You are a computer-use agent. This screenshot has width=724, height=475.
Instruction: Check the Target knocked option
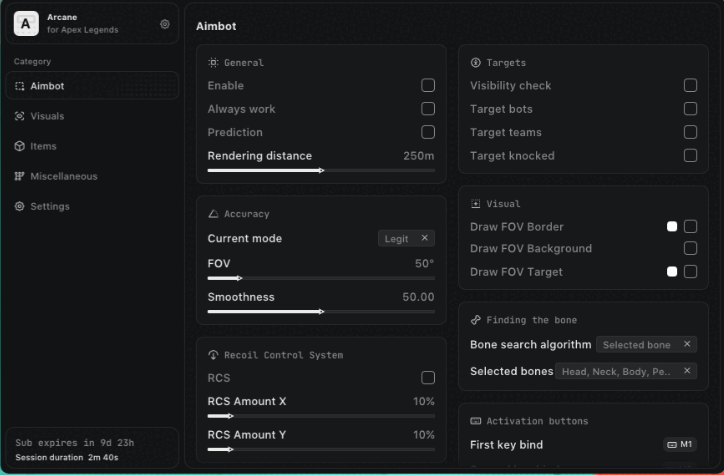[690, 155]
